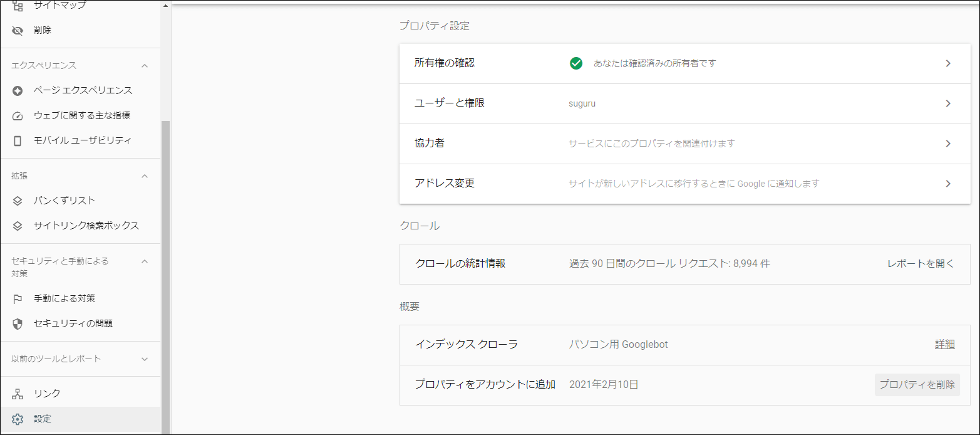The image size is (980, 435).
Task: Click the gear icon beside 設定
Action: [x=18, y=419]
